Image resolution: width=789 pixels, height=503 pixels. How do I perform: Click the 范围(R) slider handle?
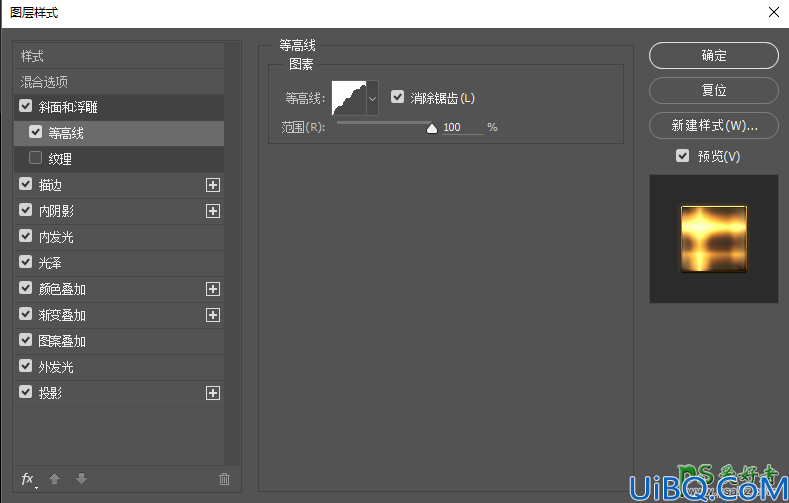pyautogui.click(x=432, y=129)
